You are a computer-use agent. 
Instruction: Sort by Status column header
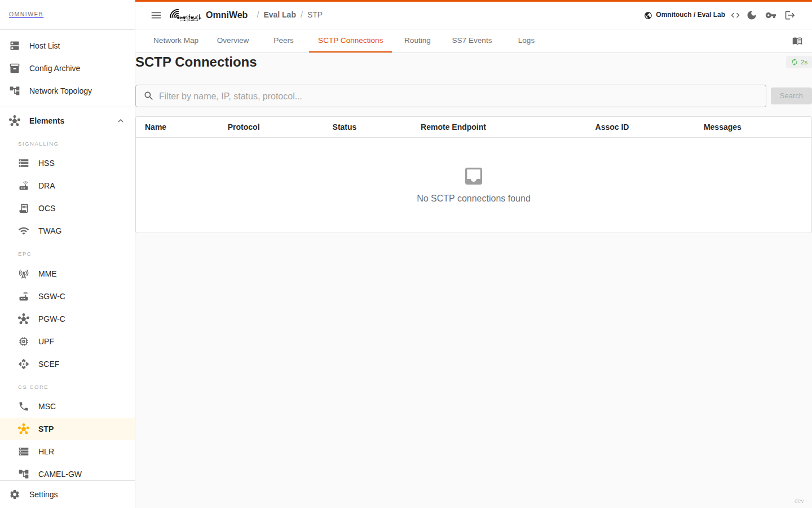coord(345,127)
